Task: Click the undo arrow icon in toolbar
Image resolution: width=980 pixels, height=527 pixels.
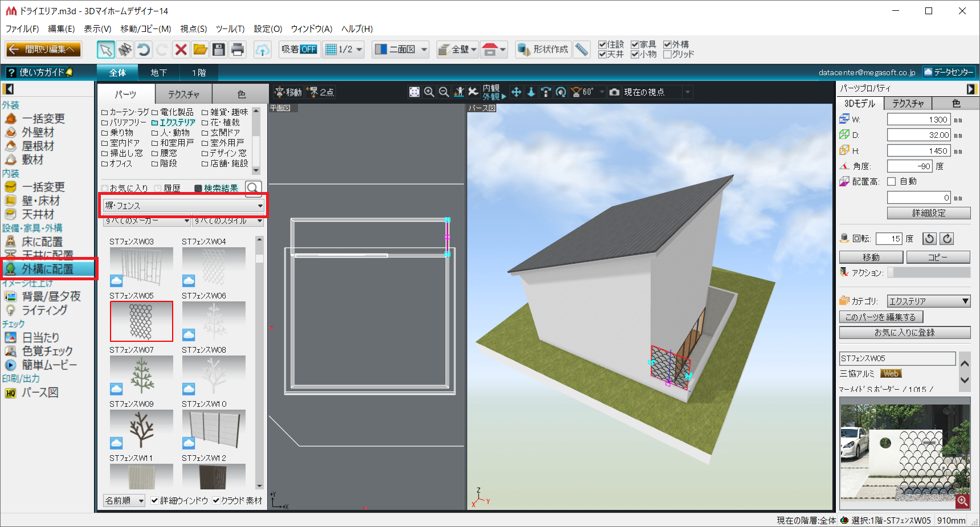Action: [144, 50]
